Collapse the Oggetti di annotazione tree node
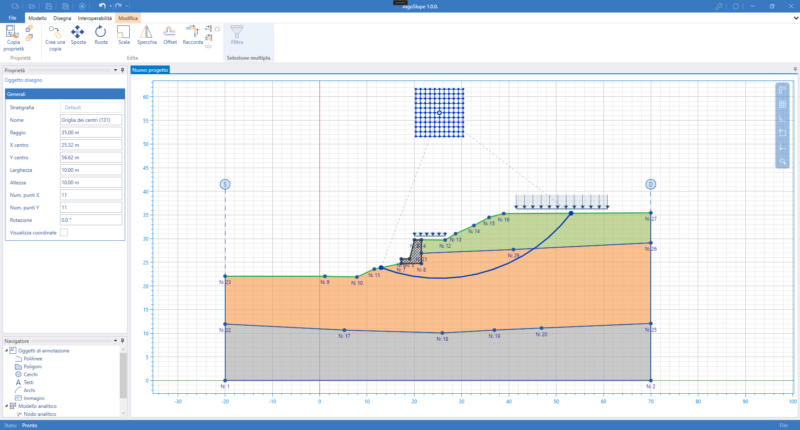Image resolution: width=800 pixels, height=430 pixels. (7, 350)
